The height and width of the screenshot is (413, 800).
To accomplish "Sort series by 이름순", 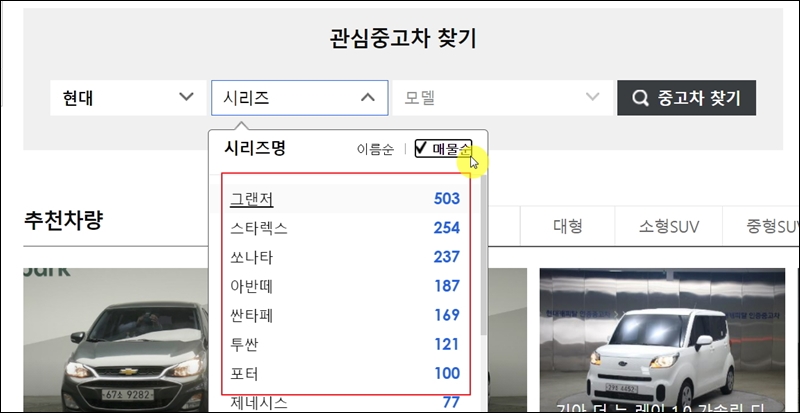I will coord(375,149).
